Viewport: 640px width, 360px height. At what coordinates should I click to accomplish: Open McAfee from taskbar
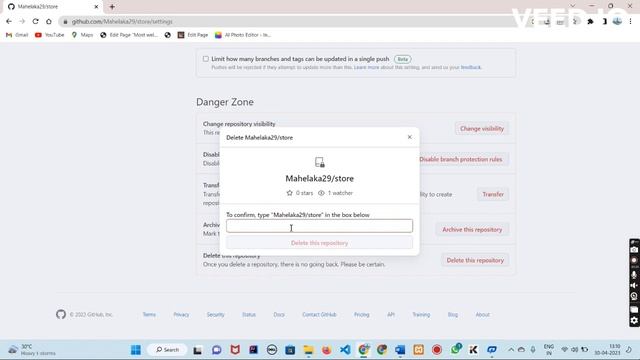[x=235, y=350]
